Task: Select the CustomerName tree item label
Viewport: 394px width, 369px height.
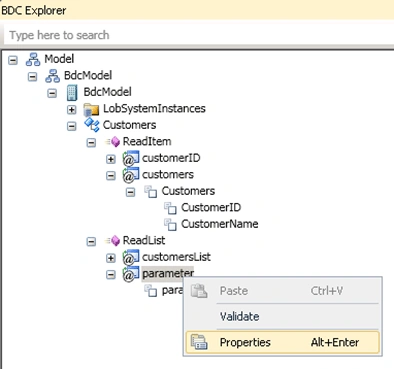Action: point(220,224)
